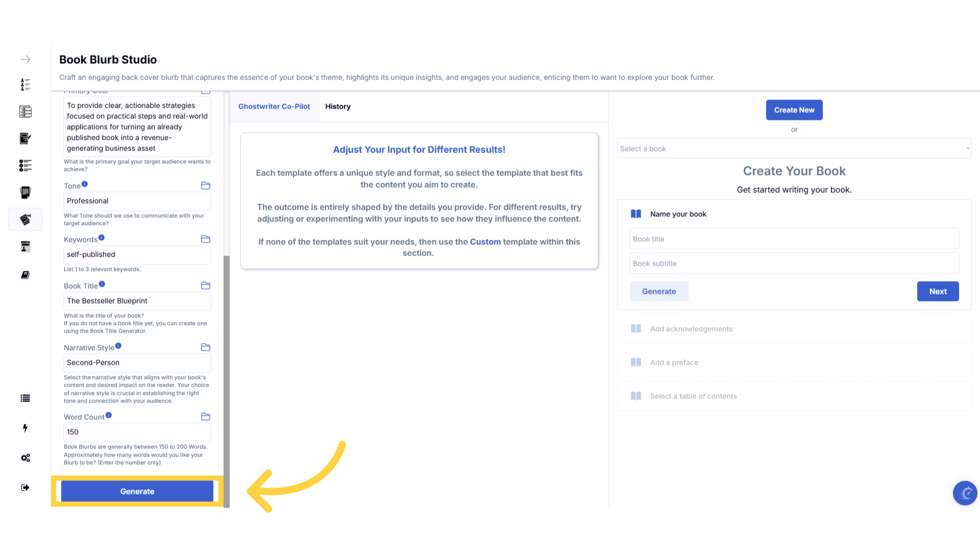Open the settings gears sidebar icon
The width and height of the screenshot is (980, 551).
[25, 458]
